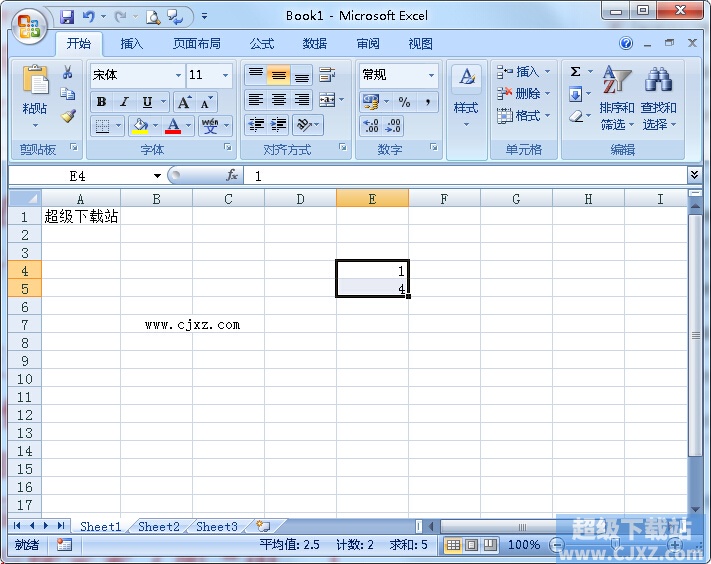Screen dimensions: 711x564
Task: Decrease font size with the small A
Action: (x=206, y=102)
